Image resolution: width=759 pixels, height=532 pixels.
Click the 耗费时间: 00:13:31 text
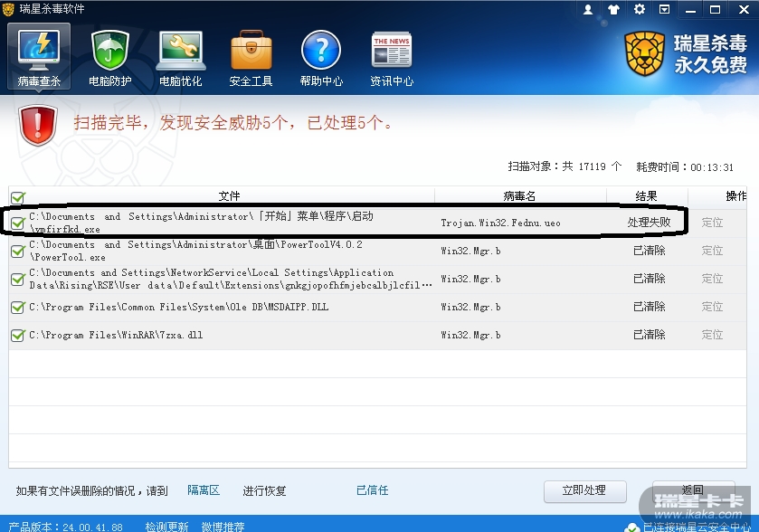click(x=685, y=167)
